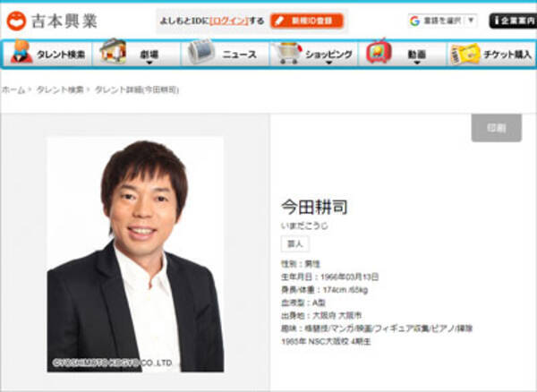Viewport: 537px width, 392px height.
Task: Click the talent profile photo
Action: [x=136, y=255]
